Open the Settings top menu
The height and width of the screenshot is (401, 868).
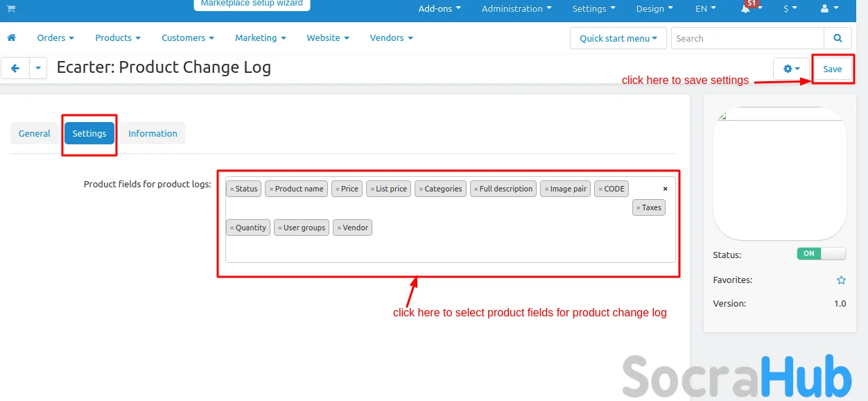[594, 8]
